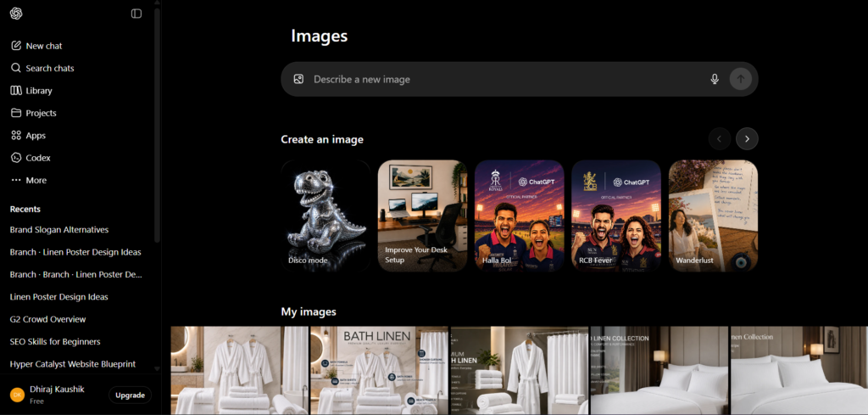Click the Images page title
This screenshot has width=868, height=415.
click(320, 36)
